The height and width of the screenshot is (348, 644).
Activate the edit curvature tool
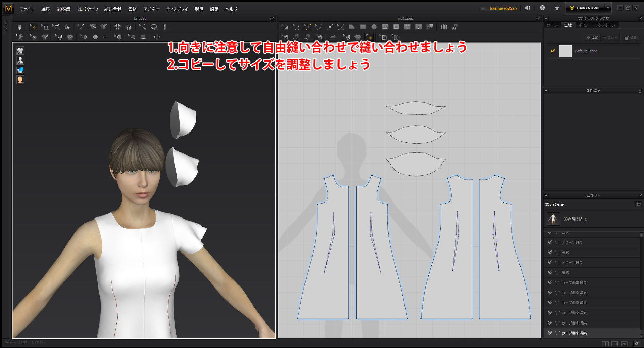[x=308, y=27]
